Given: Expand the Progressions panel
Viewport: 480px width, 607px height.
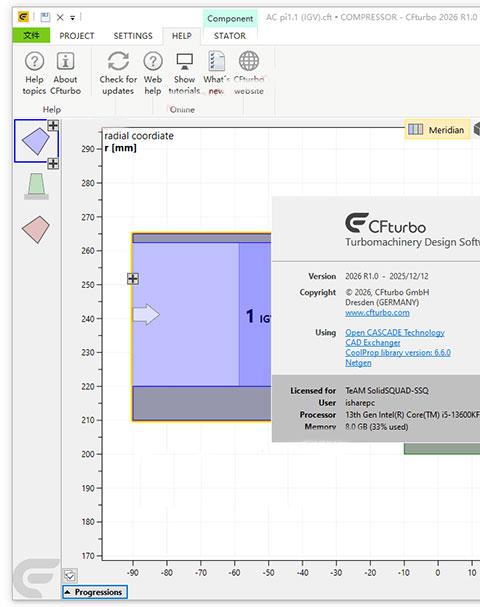Looking at the screenshot, I should click(x=95, y=592).
